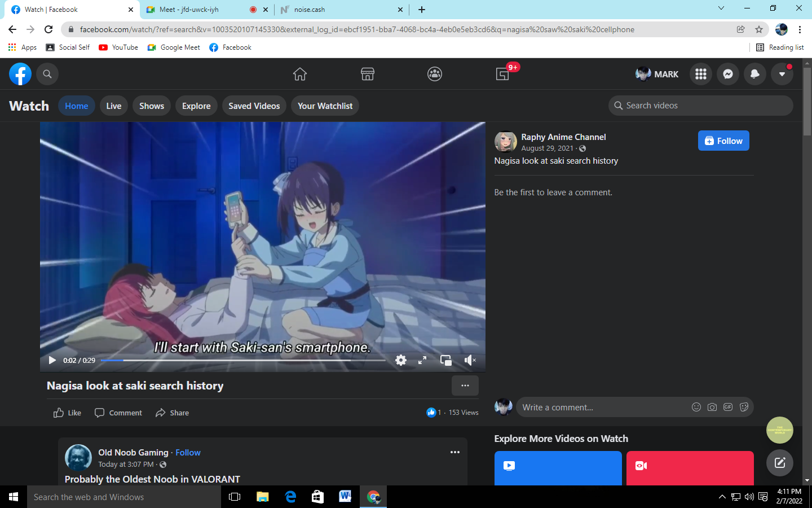
Task: Switch to the noise.cash browser tab
Action: [342, 10]
